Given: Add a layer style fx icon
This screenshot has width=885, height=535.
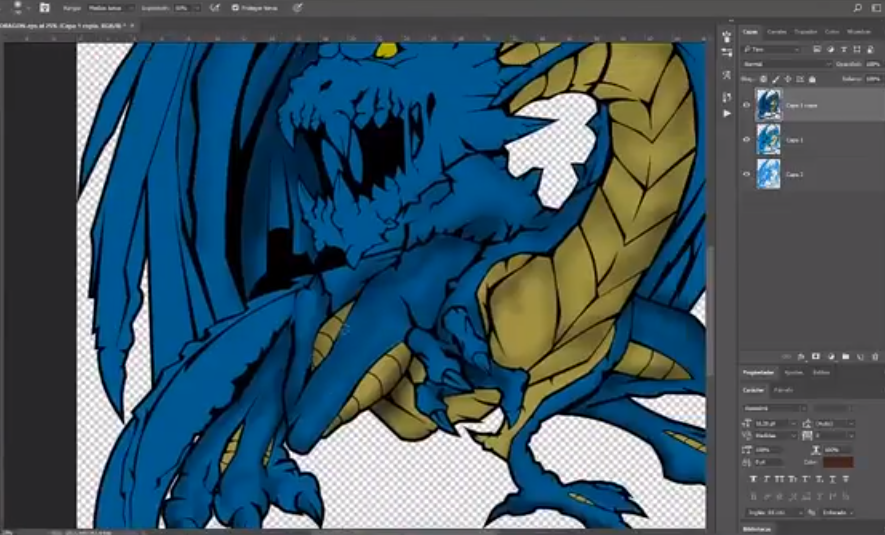Looking at the screenshot, I should (x=801, y=357).
